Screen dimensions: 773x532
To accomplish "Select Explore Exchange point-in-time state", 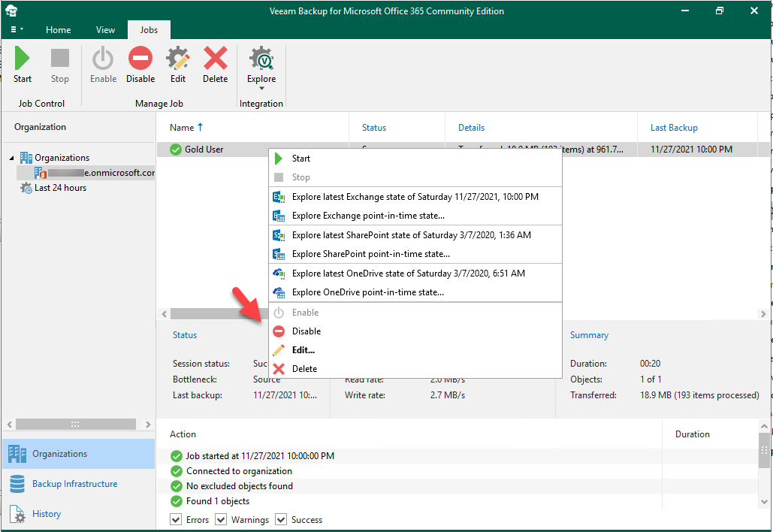I will tap(415, 216).
